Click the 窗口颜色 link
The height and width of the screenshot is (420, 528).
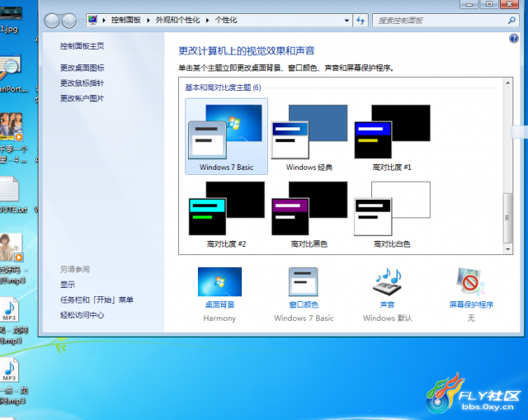pos(304,304)
